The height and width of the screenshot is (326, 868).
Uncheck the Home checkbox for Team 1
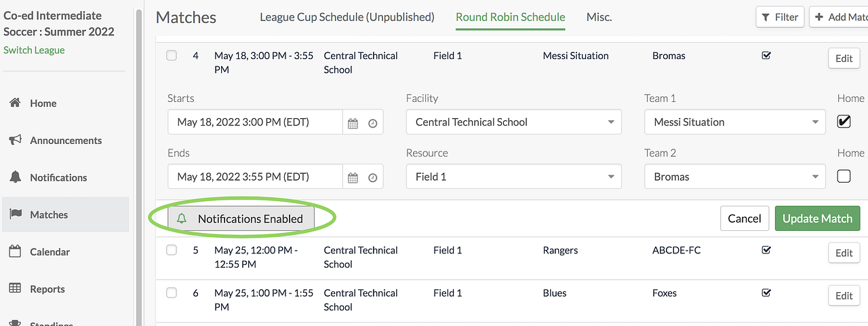coord(844,122)
